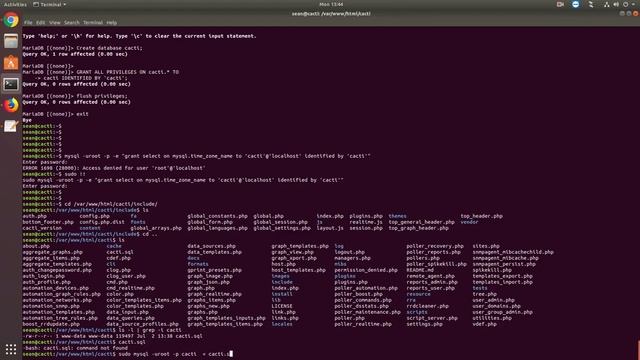Viewport: 640px width, 360px height.
Task: Click auth_login.php file name
Action: 43,276
